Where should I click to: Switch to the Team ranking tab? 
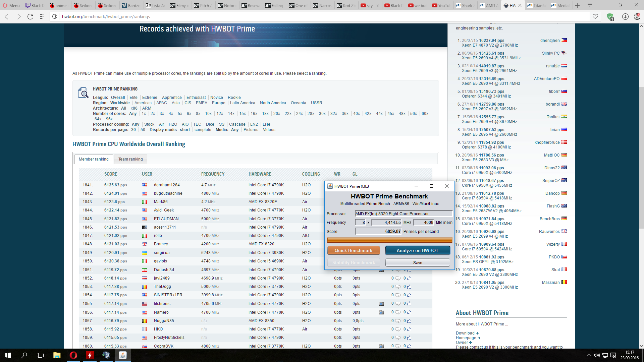(x=130, y=159)
